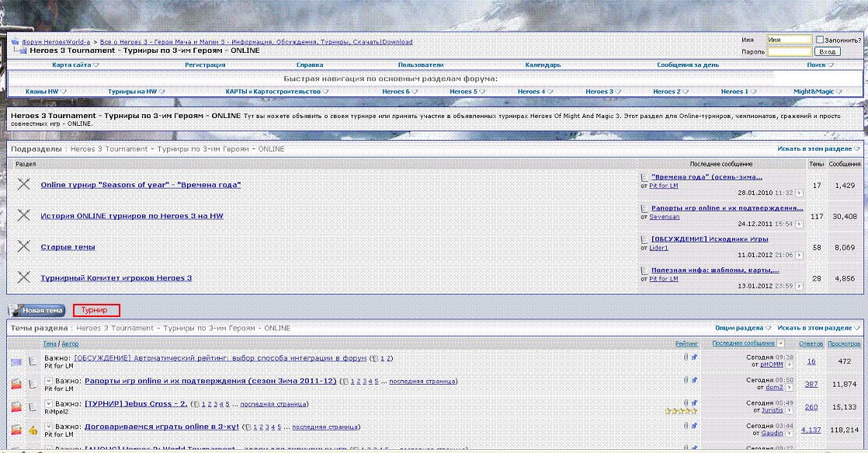
Task: Click hot-thread envelope icon of Рапорты игр thread
Action: coord(16,384)
